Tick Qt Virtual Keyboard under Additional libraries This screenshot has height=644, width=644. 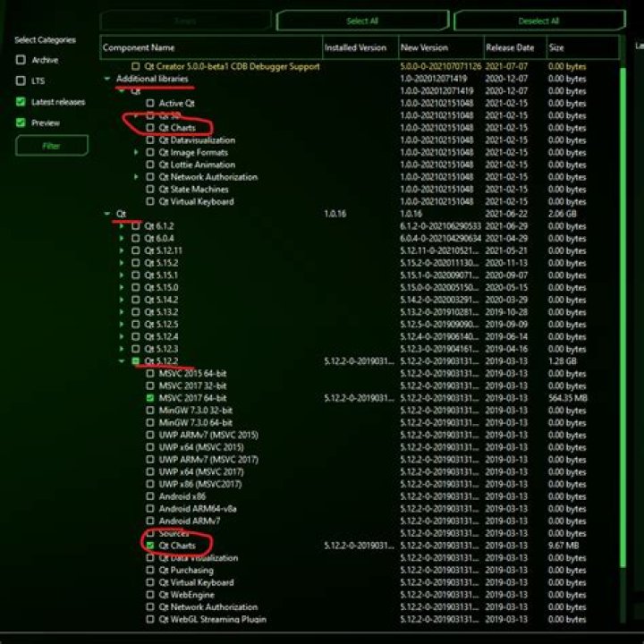[x=150, y=201]
